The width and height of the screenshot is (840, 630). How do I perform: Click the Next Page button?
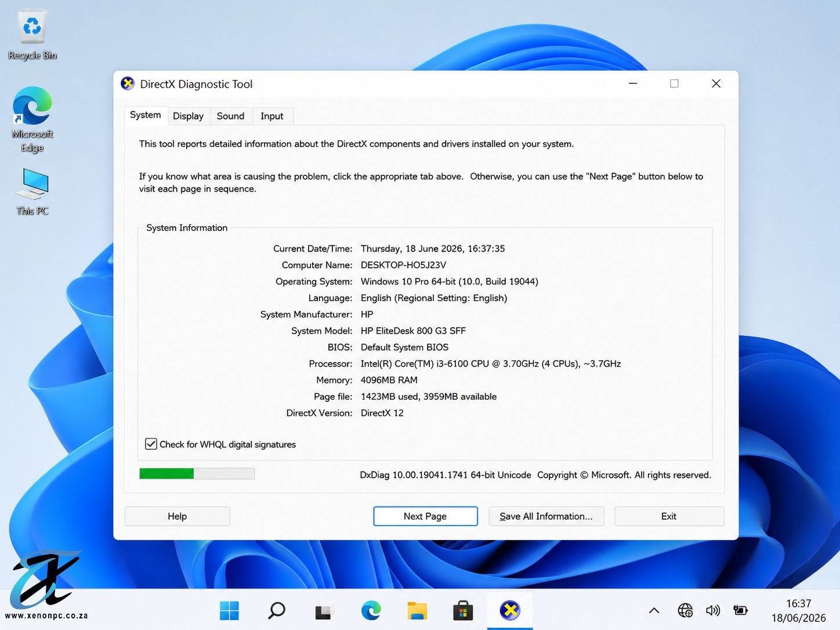pos(425,516)
